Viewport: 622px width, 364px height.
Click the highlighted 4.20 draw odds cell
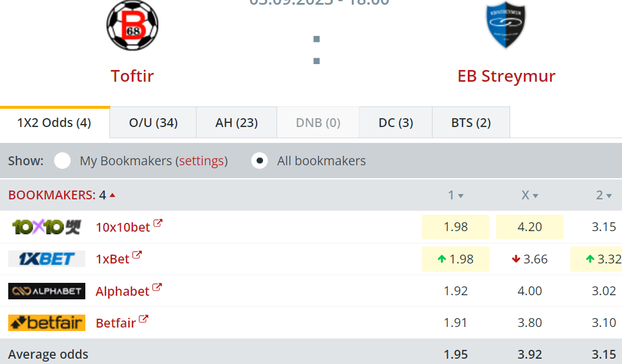[530, 227]
